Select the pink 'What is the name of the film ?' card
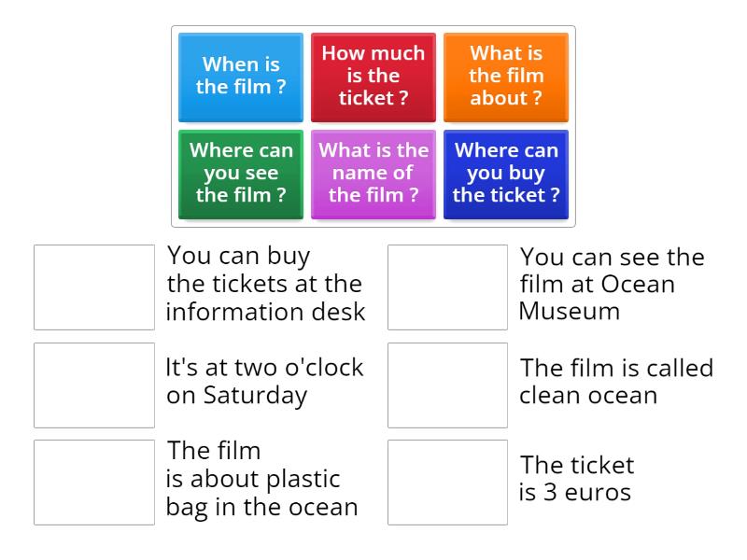The height and width of the screenshot is (560, 747). click(x=373, y=174)
